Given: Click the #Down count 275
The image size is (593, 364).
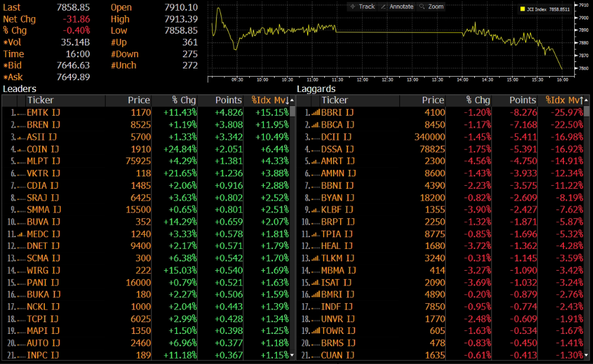Looking at the screenshot, I should click(x=190, y=54).
